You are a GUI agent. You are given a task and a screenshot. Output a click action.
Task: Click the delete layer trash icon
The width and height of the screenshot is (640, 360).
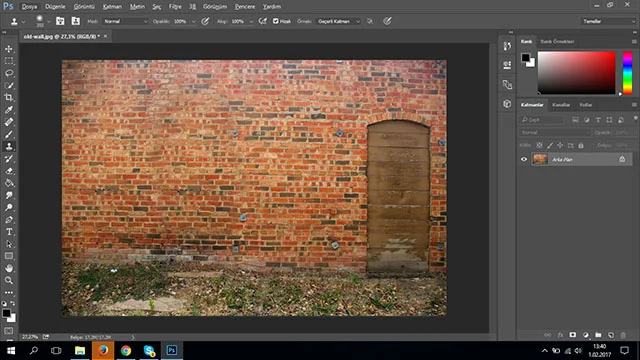pos(623,335)
